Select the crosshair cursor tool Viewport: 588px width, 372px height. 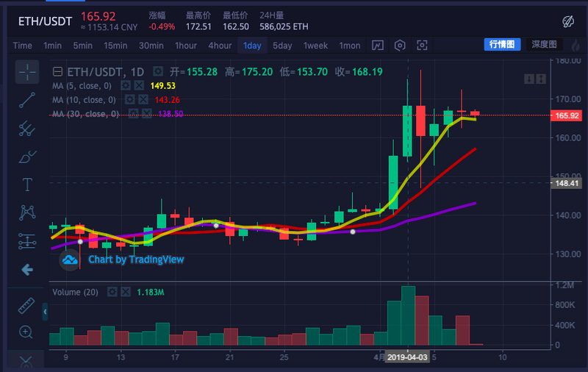click(x=27, y=71)
